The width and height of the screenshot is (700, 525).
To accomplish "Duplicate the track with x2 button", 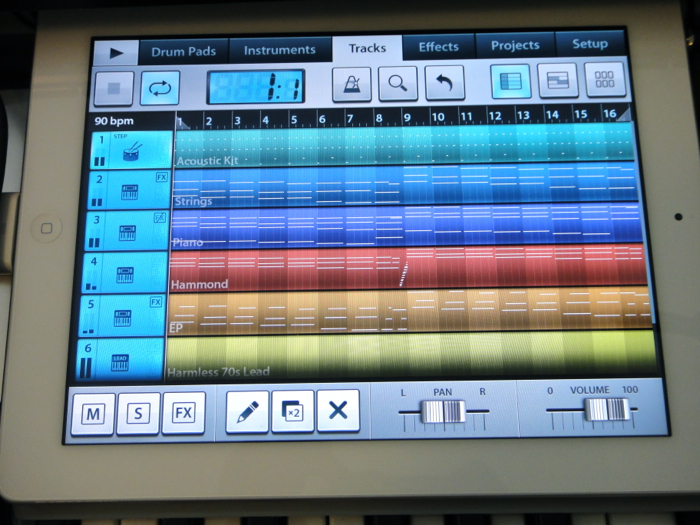I will [293, 410].
